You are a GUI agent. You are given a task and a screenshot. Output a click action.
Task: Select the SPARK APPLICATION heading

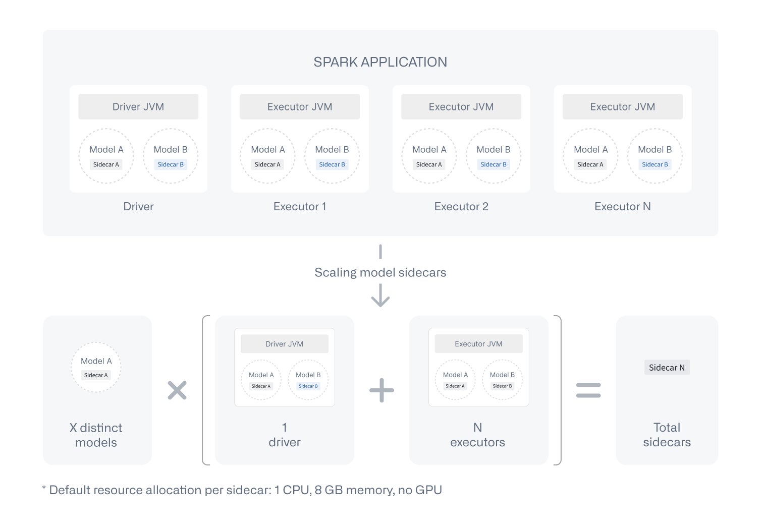coord(380,62)
